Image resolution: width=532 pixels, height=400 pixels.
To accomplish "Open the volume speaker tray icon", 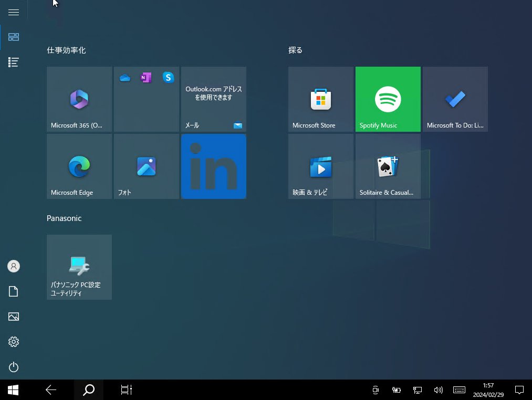I will click(x=439, y=390).
